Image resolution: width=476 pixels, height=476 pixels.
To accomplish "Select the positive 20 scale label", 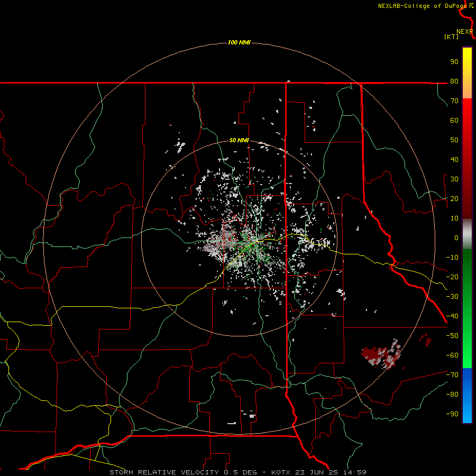I will pyautogui.click(x=454, y=198).
